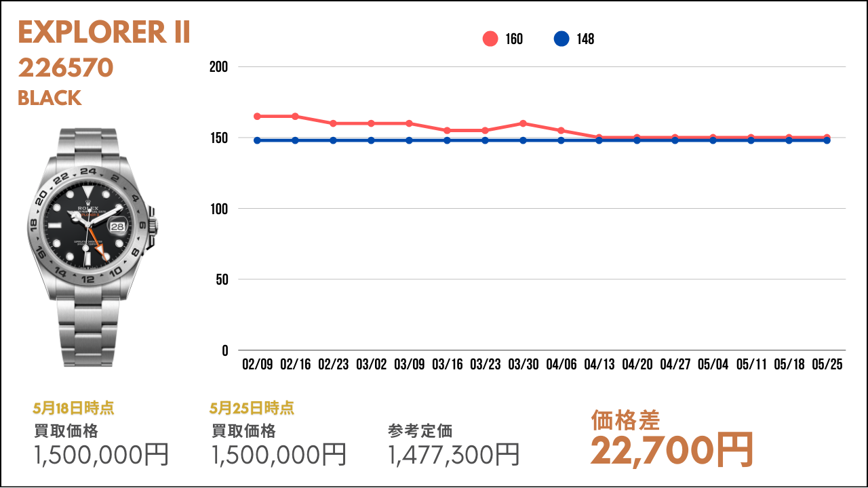Click the red data point at 02/23
Image resolution: width=868 pixels, height=488 pixels.
pos(333,123)
